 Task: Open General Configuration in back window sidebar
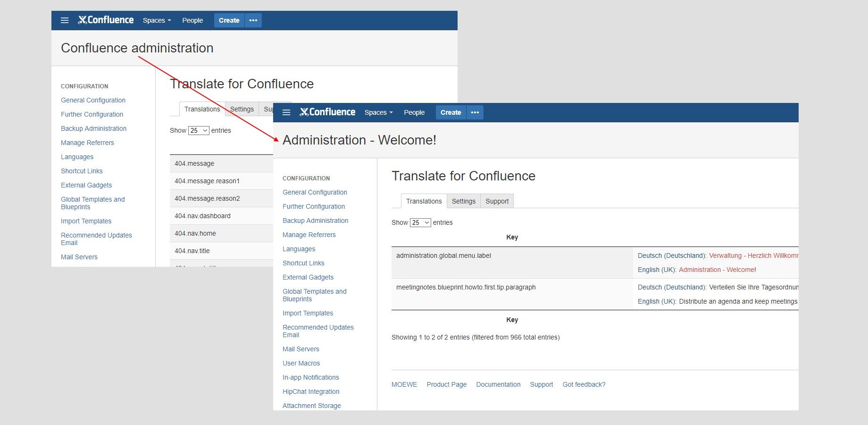pyautogui.click(x=93, y=100)
